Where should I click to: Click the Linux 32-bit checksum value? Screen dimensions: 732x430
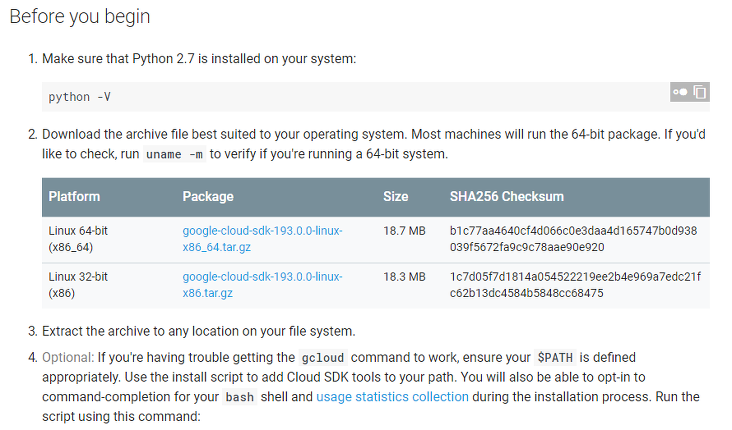click(x=575, y=285)
